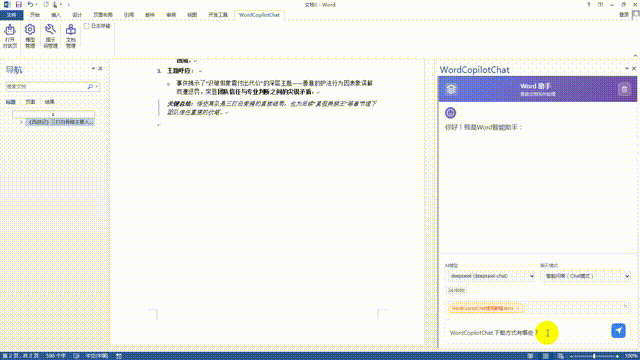Click the 100% zoom level in status bar

tap(631, 356)
